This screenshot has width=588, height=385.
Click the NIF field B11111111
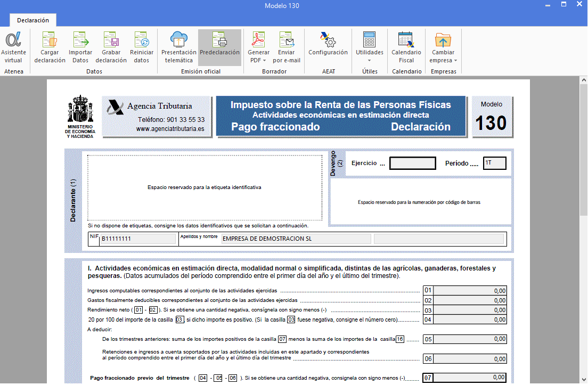click(138, 239)
